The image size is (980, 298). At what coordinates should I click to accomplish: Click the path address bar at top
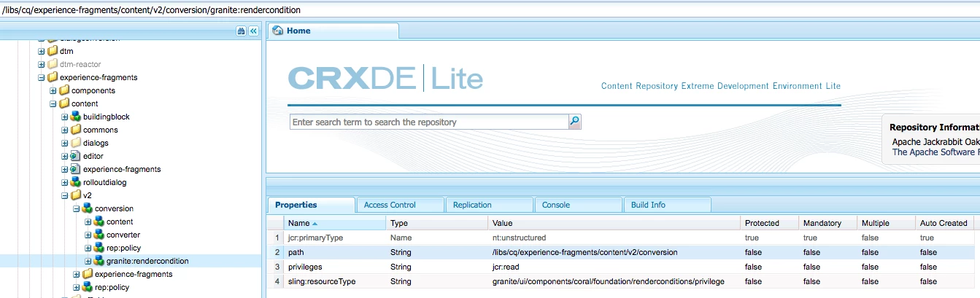tap(490, 9)
